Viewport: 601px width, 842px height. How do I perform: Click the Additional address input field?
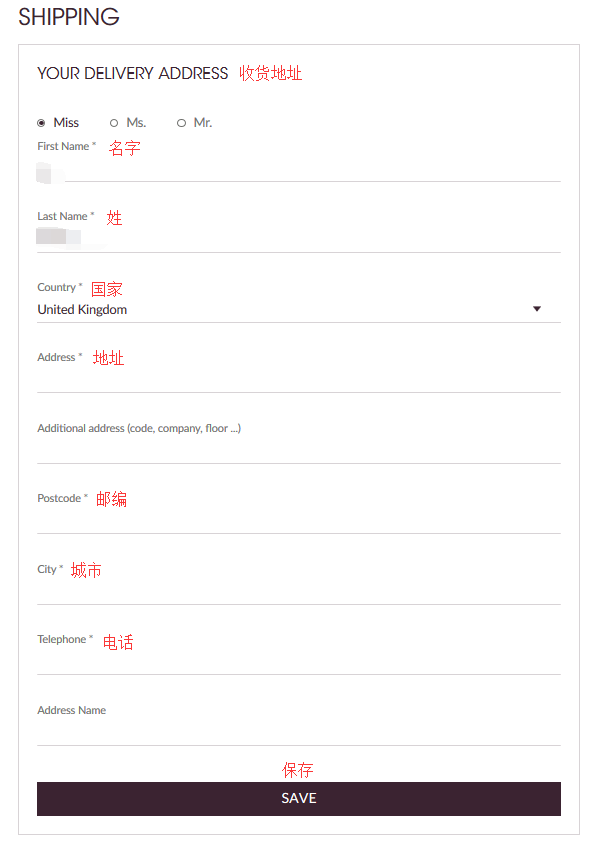tap(298, 450)
